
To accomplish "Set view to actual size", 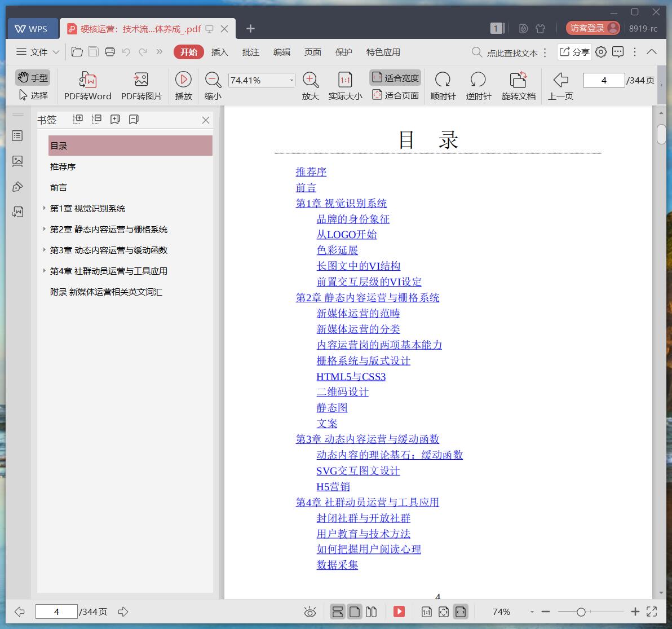I will [345, 86].
